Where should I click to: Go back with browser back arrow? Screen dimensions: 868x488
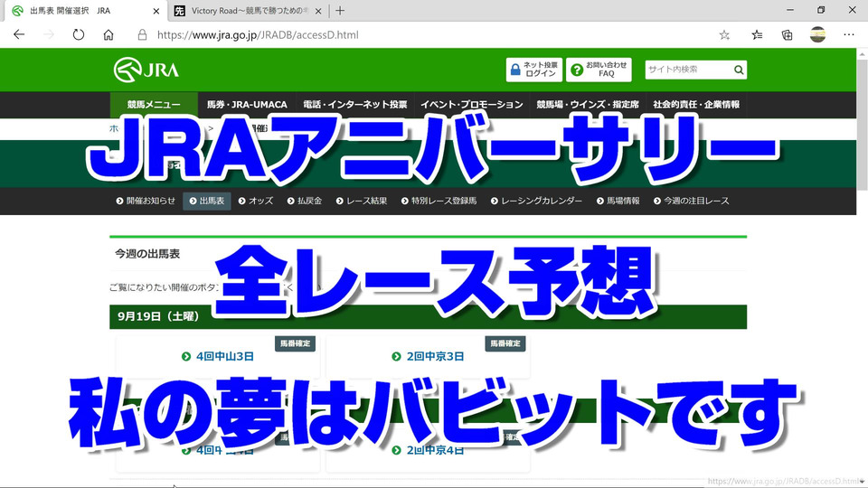tap(19, 35)
